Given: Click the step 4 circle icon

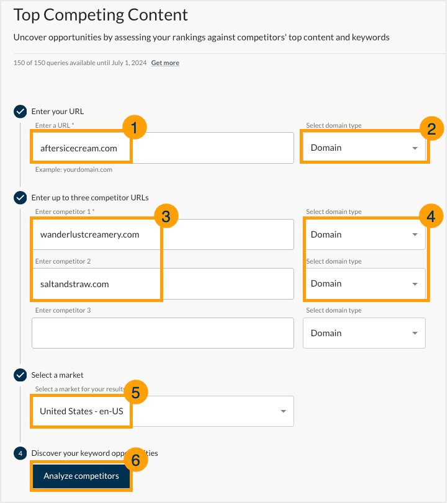Looking at the screenshot, I should [x=19, y=453].
